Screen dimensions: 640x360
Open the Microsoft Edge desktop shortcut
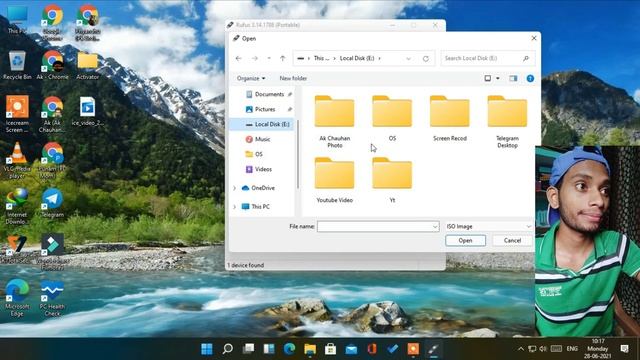[17, 298]
